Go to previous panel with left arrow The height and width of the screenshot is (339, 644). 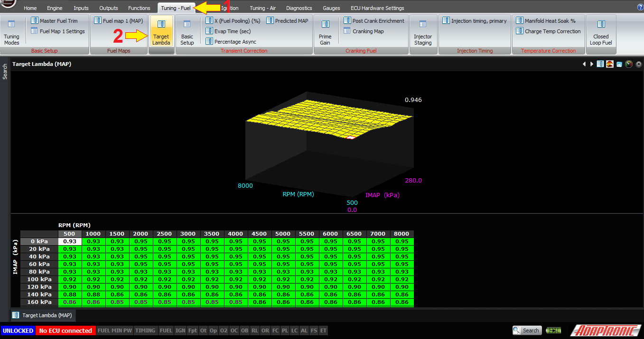coord(584,64)
